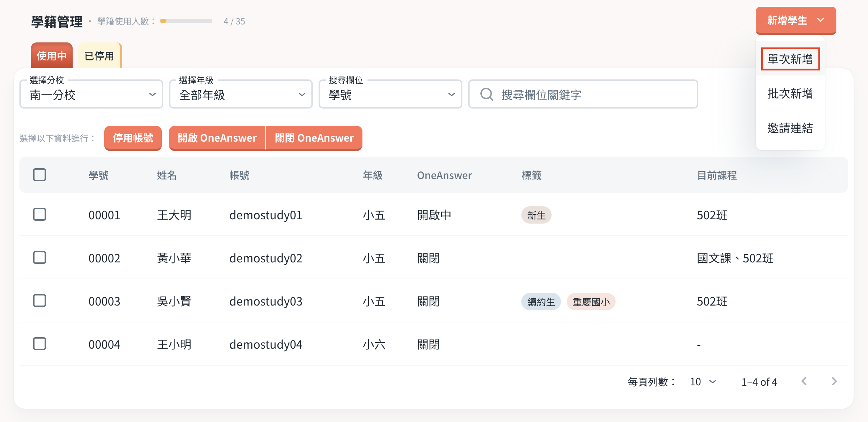This screenshot has width=868, height=422.
Task: Click the OneAnswer column header
Action: coord(444,175)
